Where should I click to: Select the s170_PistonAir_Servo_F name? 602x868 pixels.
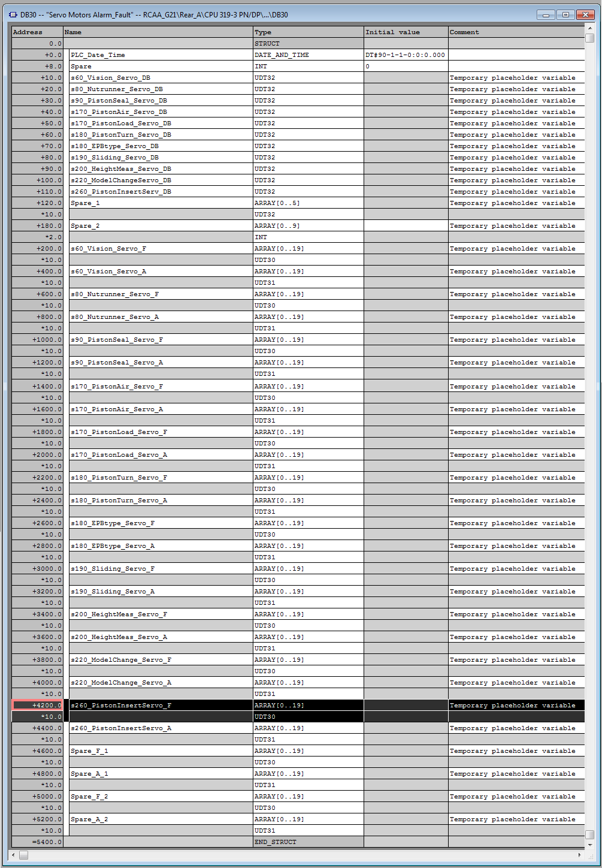click(161, 387)
